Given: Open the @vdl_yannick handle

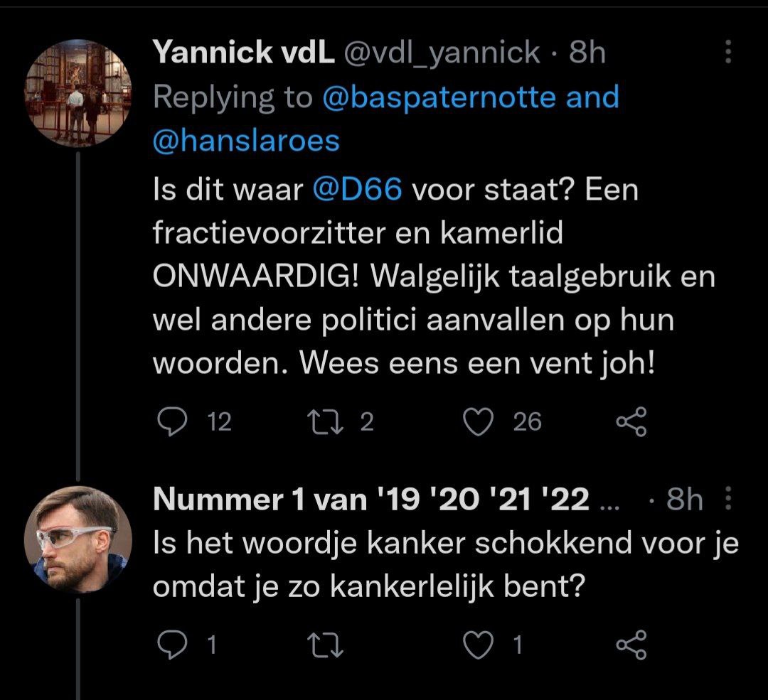Looking at the screenshot, I should click(x=442, y=53).
